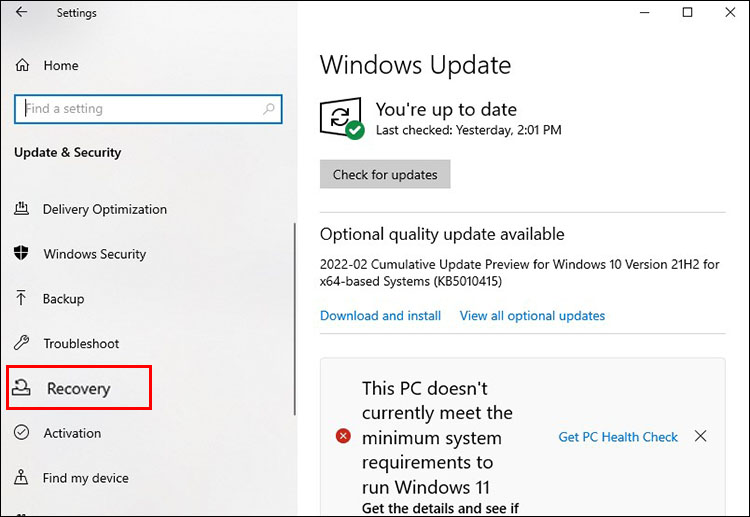Click the sidebar vertical scrollbar
Screen dimensions: 750x517
294,318
